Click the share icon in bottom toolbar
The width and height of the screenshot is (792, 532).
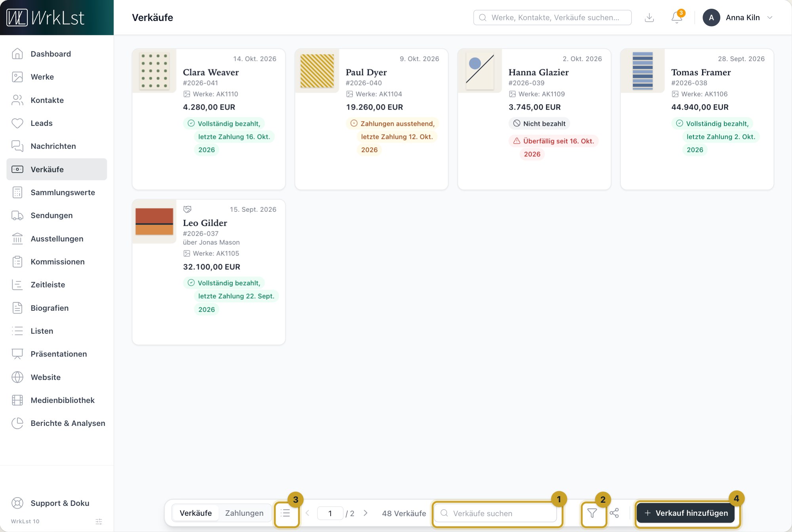point(614,513)
